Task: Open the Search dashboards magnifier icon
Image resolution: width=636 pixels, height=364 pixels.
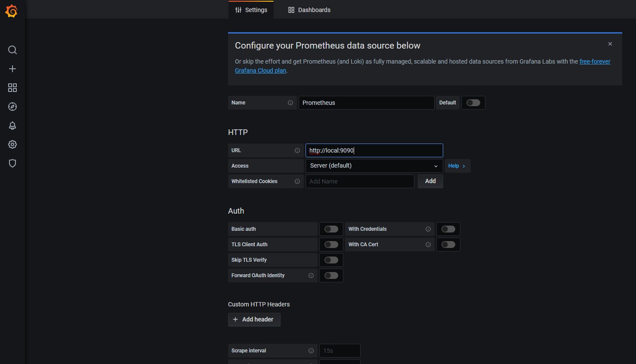Action: pyautogui.click(x=12, y=50)
